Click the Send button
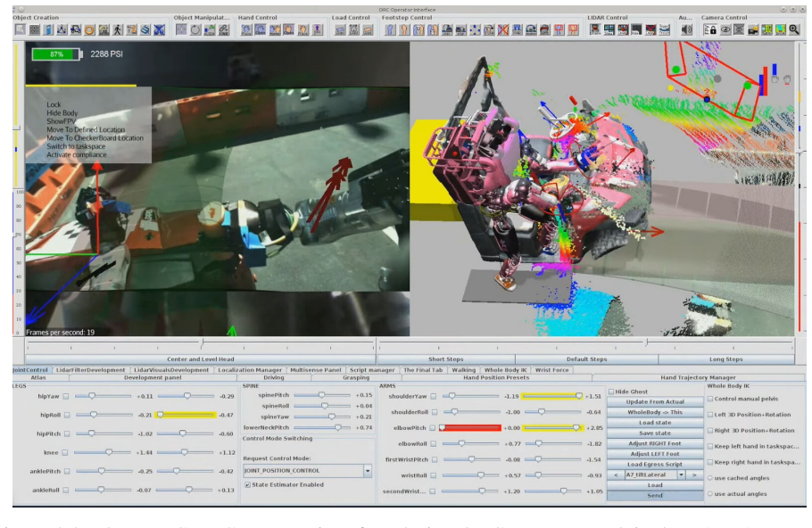 coord(655,495)
